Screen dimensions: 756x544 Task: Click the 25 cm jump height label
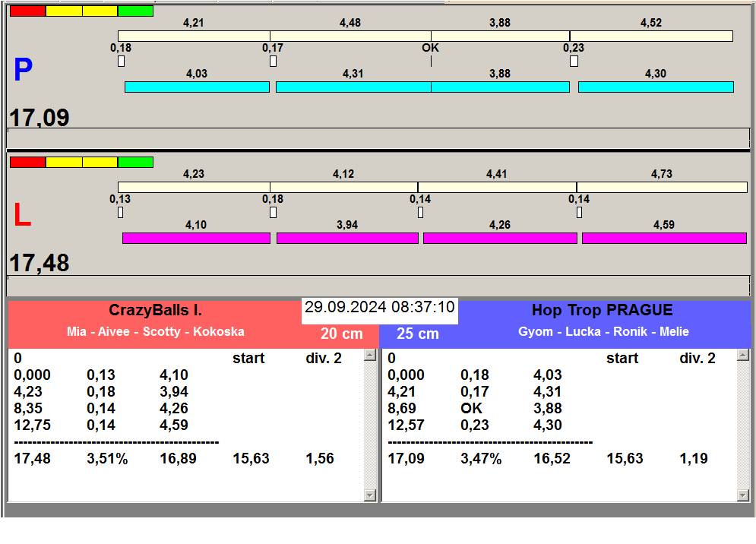click(x=418, y=334)
